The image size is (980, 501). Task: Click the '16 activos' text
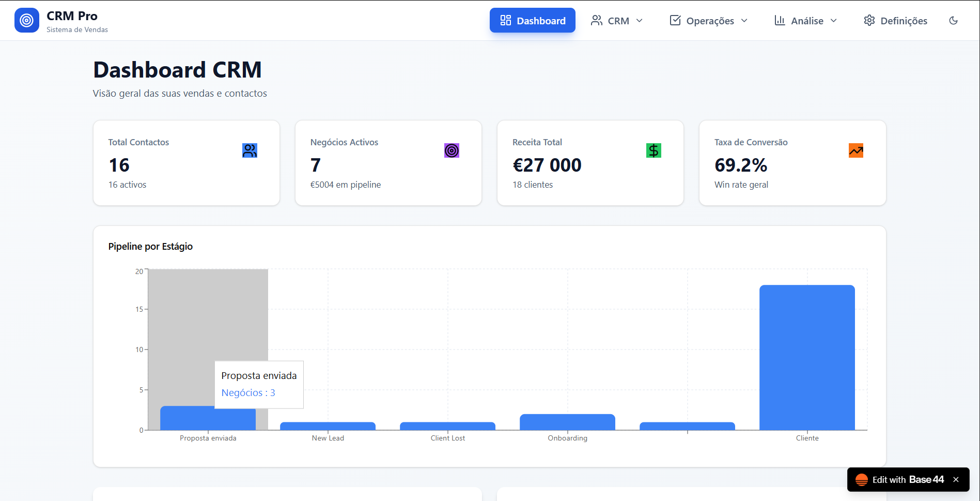pos(128,185)
